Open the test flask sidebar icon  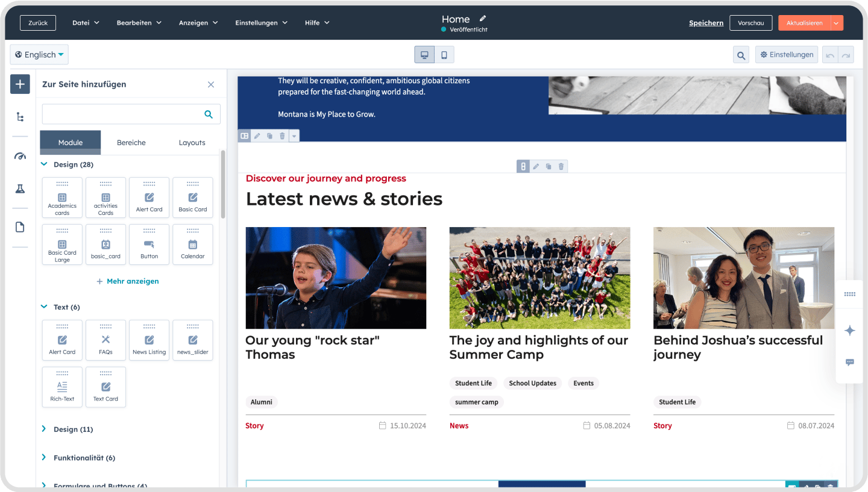coord(20,189)
